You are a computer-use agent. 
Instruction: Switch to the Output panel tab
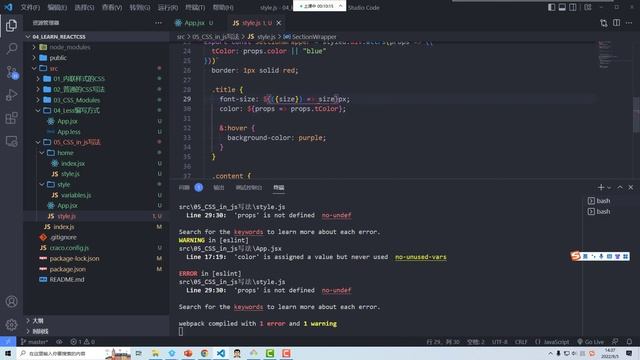[219, 187]
